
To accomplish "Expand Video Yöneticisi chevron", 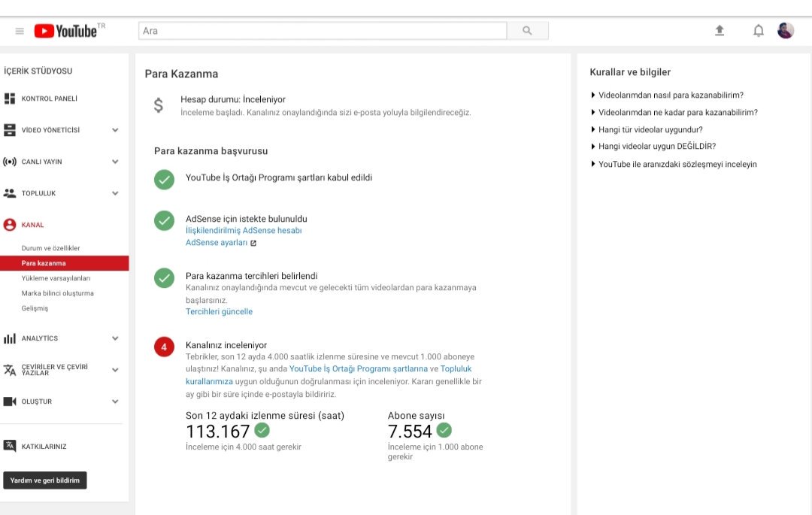I will click(115, 130).
